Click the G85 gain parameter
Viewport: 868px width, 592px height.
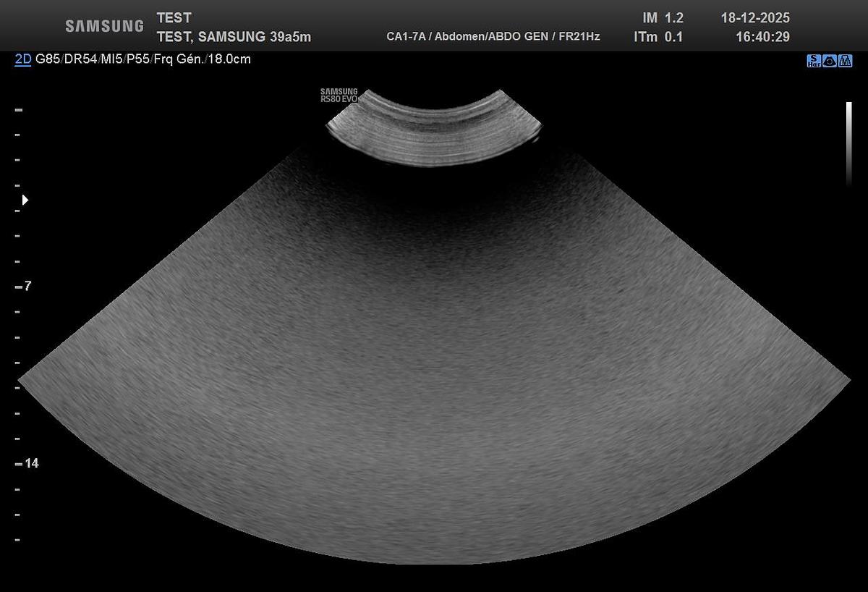click(x=49, y=59)
